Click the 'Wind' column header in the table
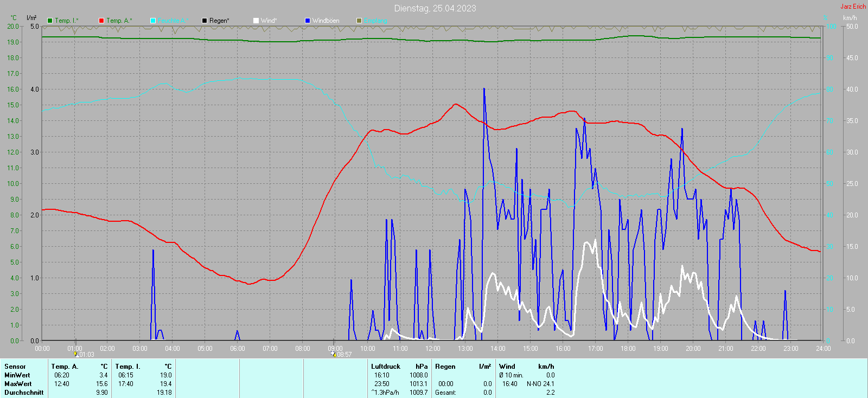Image resolution: width=868 pixels, height=398 pixels. pyautogui.click(x=507, y=367)
